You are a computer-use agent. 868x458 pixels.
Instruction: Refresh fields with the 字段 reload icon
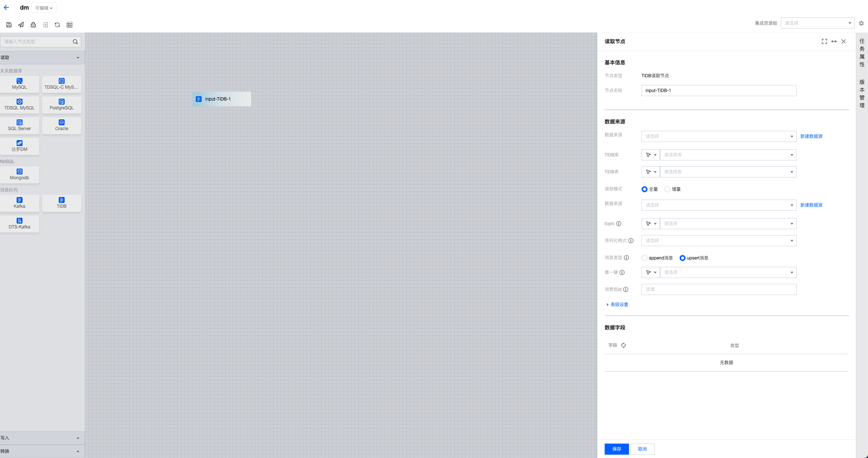[623, 345]
